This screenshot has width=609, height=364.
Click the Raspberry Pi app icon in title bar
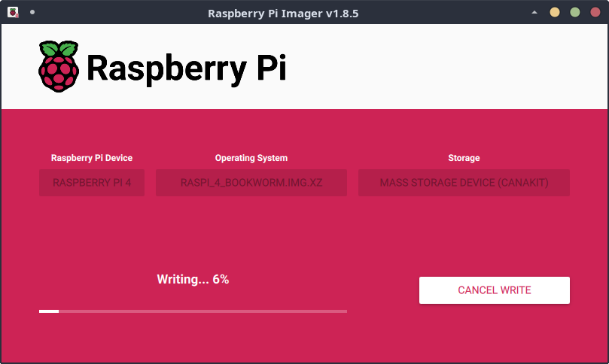(13, 13)
